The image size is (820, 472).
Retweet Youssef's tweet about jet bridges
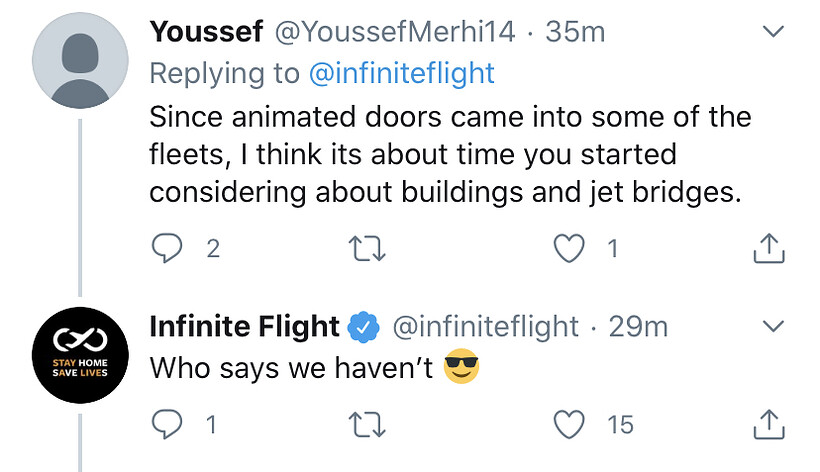(x=367, y=249)
